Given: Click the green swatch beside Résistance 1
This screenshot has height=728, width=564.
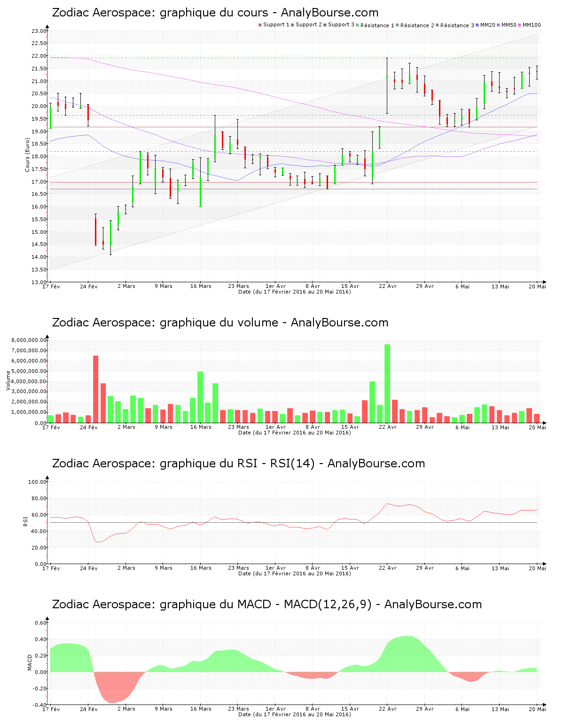Looking at the screenshot, I should 358,25.
